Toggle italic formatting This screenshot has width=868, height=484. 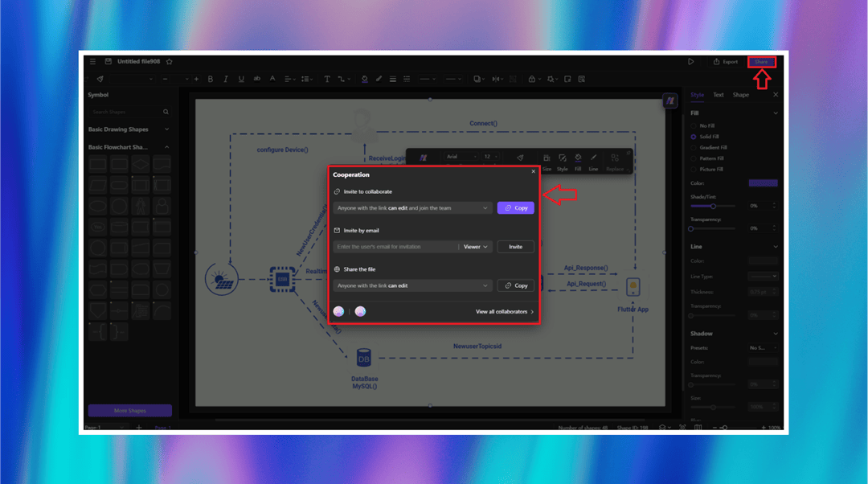point(226,79)
